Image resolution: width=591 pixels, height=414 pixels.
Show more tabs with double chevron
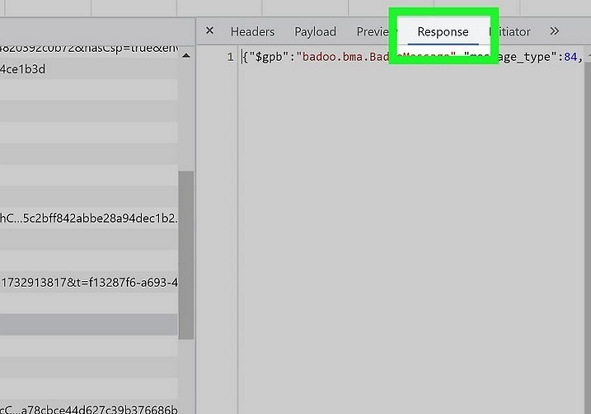(554, 31)
